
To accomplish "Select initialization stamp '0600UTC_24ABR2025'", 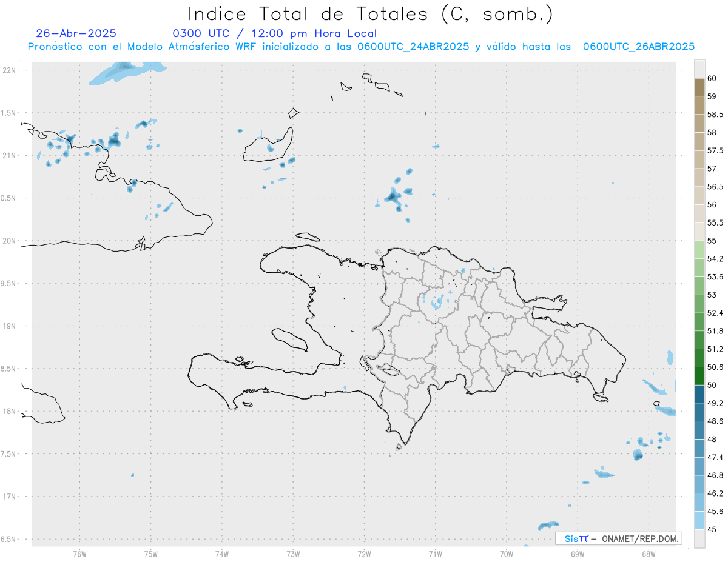I will coord(413,47).
